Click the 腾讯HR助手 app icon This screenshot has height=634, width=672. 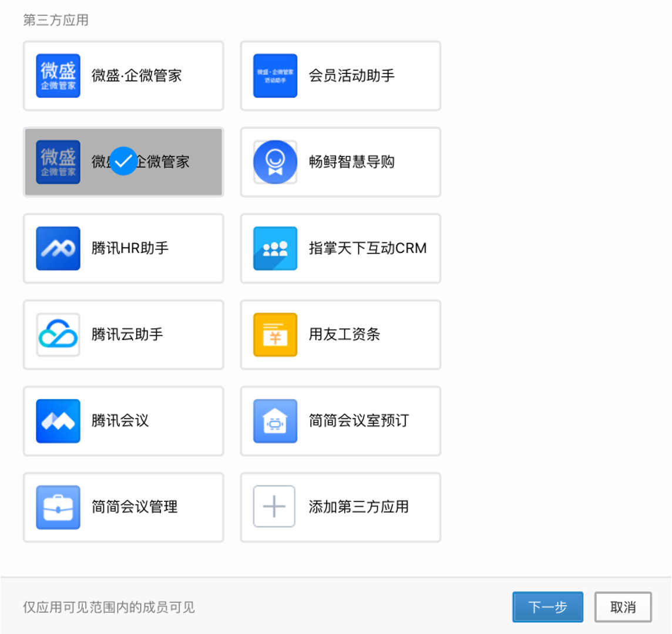pyautogui.click(x=58, y=248)
